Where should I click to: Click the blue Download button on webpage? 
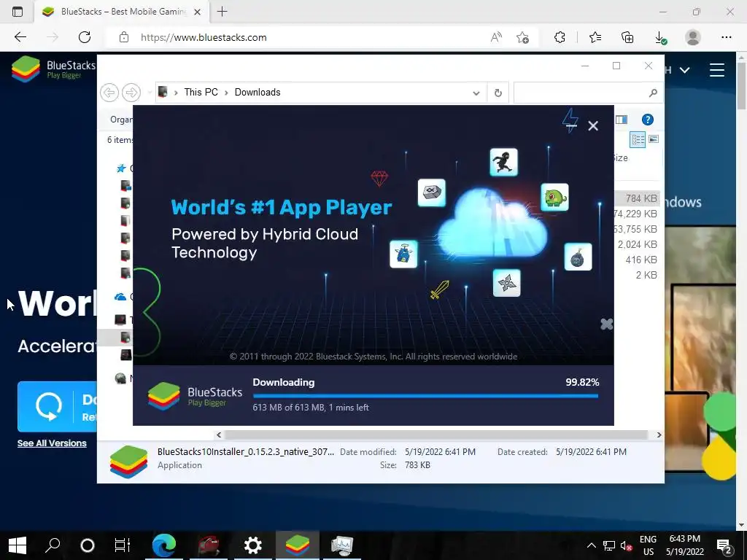tap(57, 407)
